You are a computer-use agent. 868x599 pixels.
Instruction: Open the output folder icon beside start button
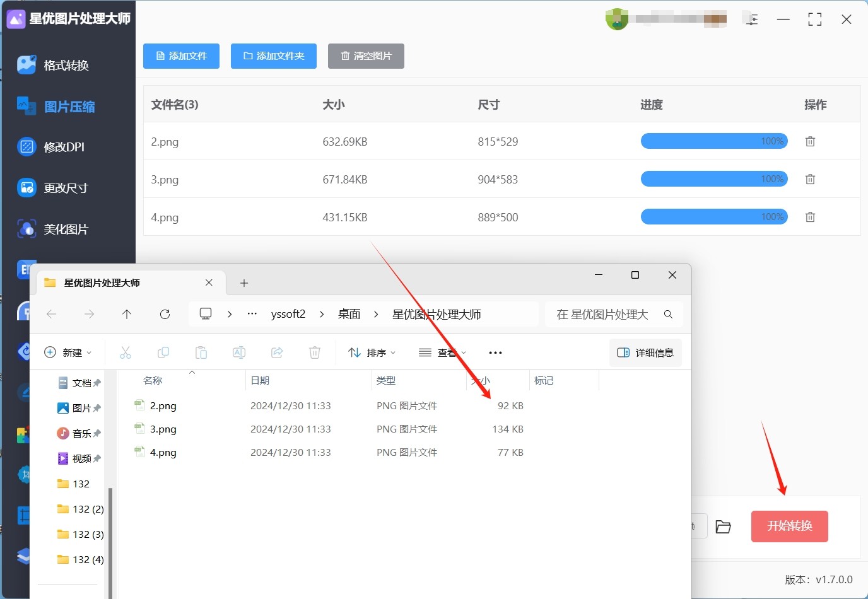pyautogui.click(x=723, y=527)
